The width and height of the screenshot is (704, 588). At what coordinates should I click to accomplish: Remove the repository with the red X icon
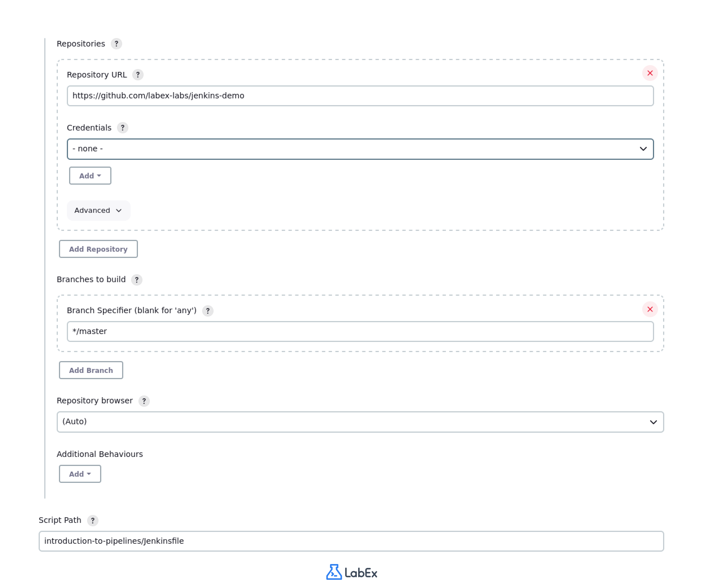click(650, 73)
